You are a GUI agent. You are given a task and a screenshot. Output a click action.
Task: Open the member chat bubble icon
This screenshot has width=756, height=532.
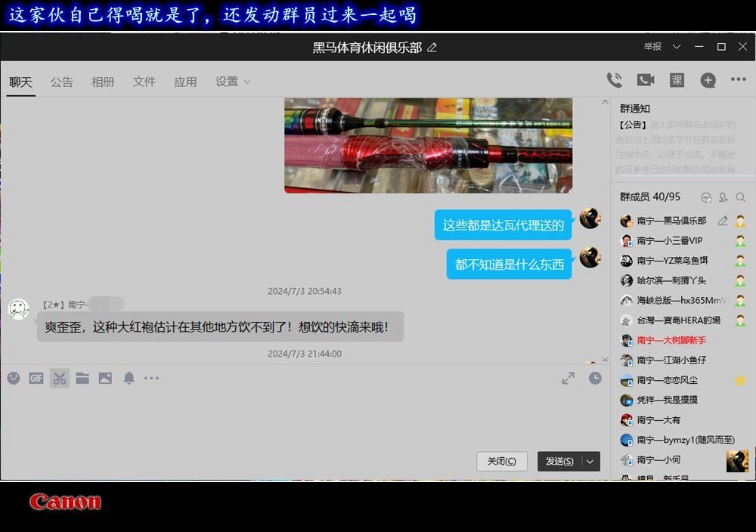(706, 197)
